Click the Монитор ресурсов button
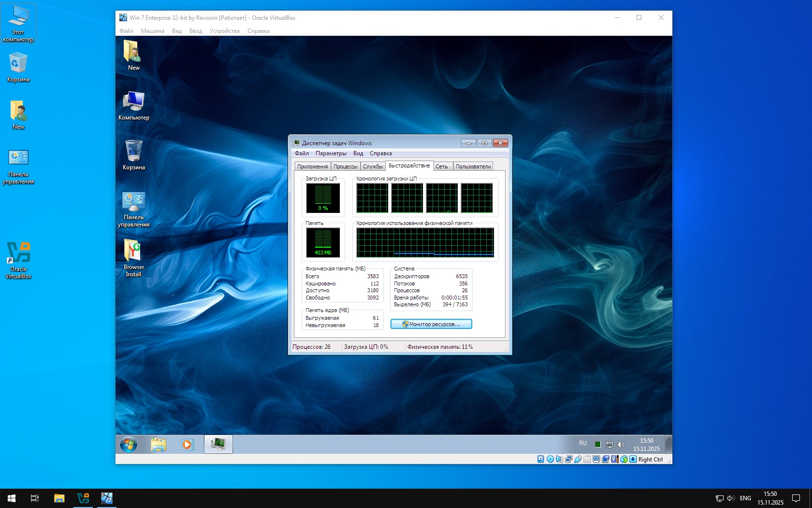This screenshot has height=508, width=812. point(431,324)
